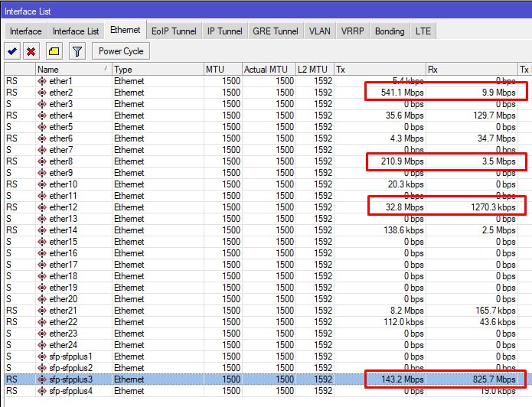Sort by the Name column header
The image size is (532, 407).
point(73,69)
